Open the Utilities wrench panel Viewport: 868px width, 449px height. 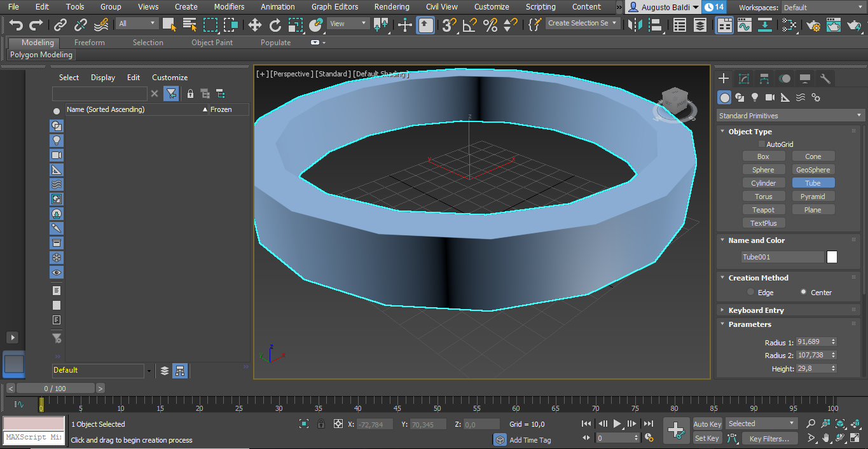point(825,79)
